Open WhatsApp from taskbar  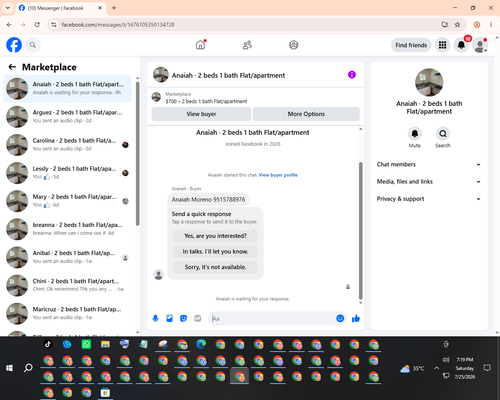point(86,344)
